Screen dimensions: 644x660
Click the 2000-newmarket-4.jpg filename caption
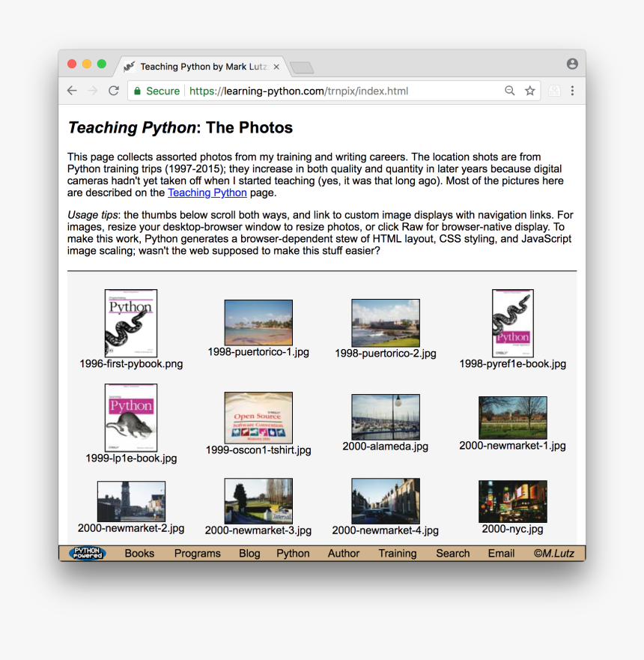[386, 530]
